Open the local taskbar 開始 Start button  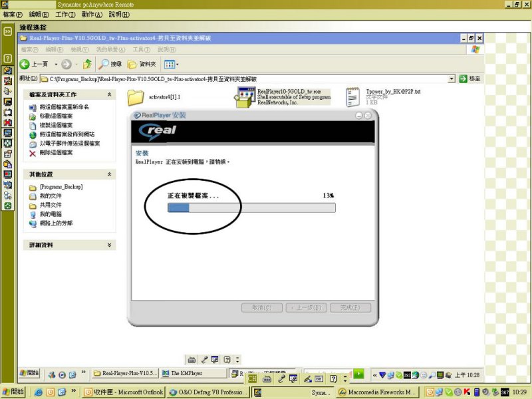point(13,392)
